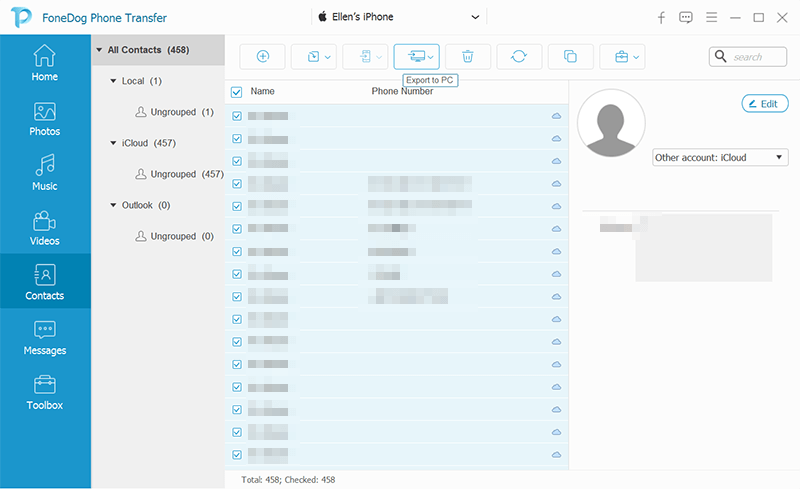
Task: Toggle the select-all checkbox beside Name
Action: (236, 92)
